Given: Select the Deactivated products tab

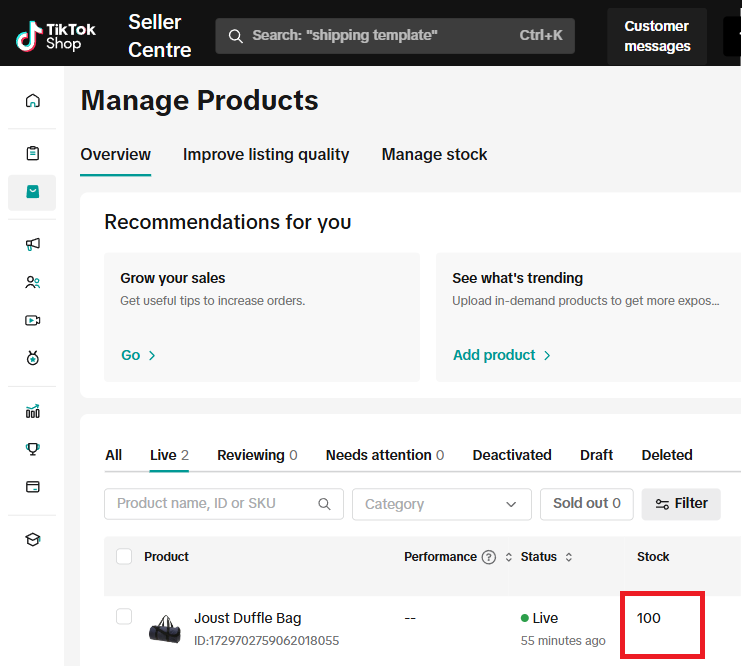Looking at the screenshot, I should pyautogui.click(x=512, y=455).
